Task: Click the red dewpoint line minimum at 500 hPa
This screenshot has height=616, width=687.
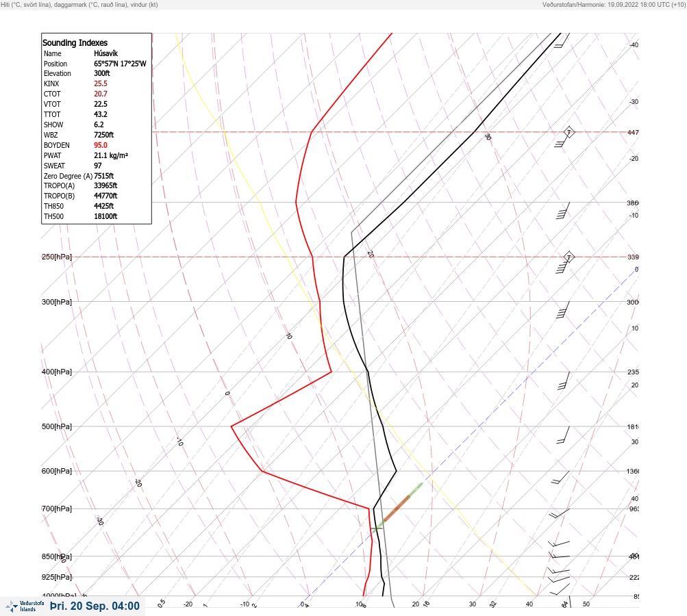Action: (232, 426)
